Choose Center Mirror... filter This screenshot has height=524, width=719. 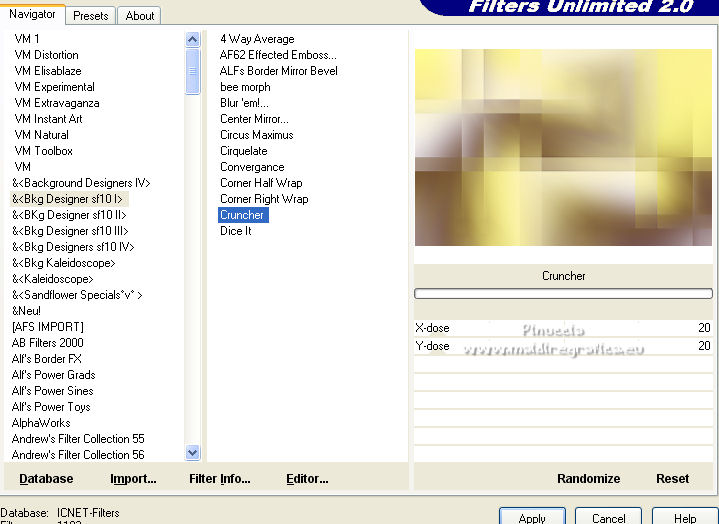[x=254, y=119]
